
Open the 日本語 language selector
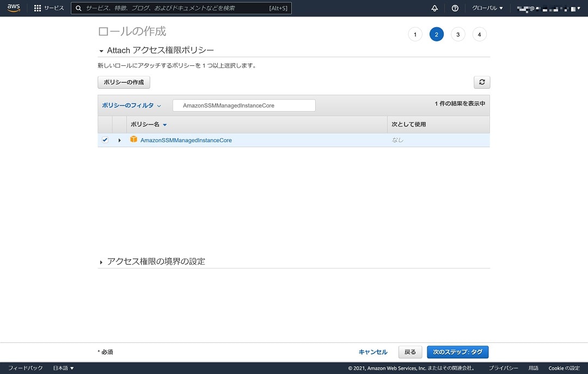(63, 368)
